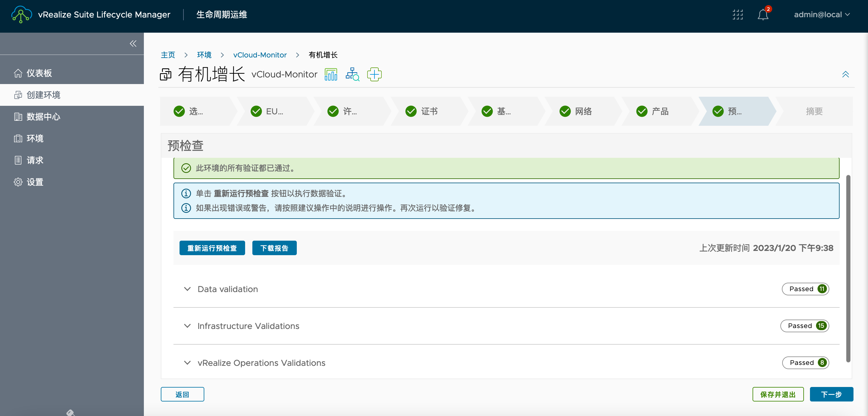Click the info icon beside 单击 重新运行预检查
The image size is (868, 416).
(186, 193)
